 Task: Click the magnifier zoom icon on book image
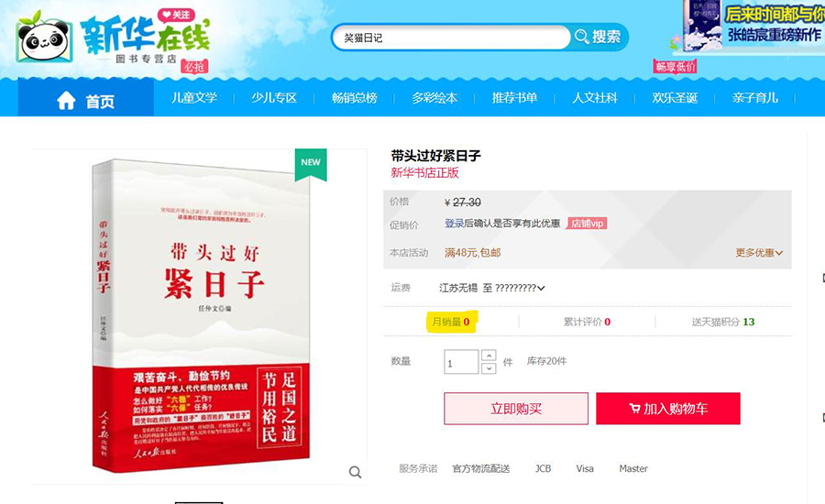pos(355,472)
